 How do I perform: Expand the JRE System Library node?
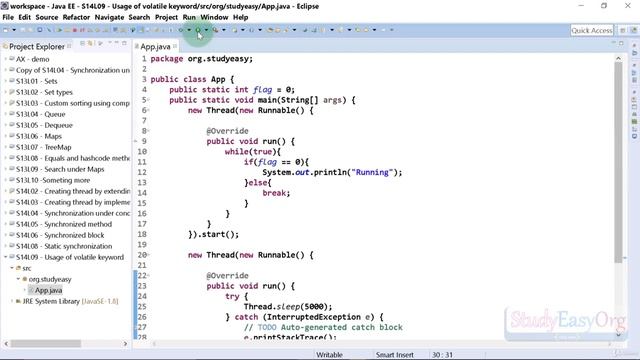(x=12, y=301)
